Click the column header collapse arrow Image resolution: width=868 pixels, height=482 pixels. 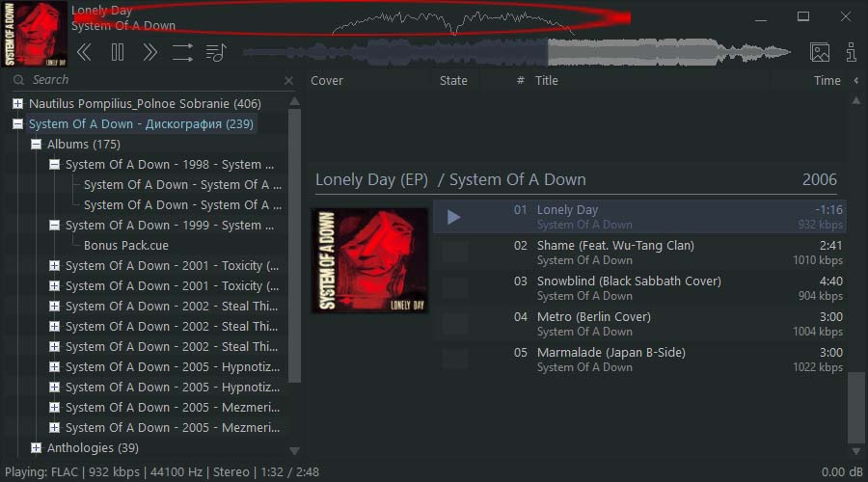pyautogui.click(x=855, y=81)
